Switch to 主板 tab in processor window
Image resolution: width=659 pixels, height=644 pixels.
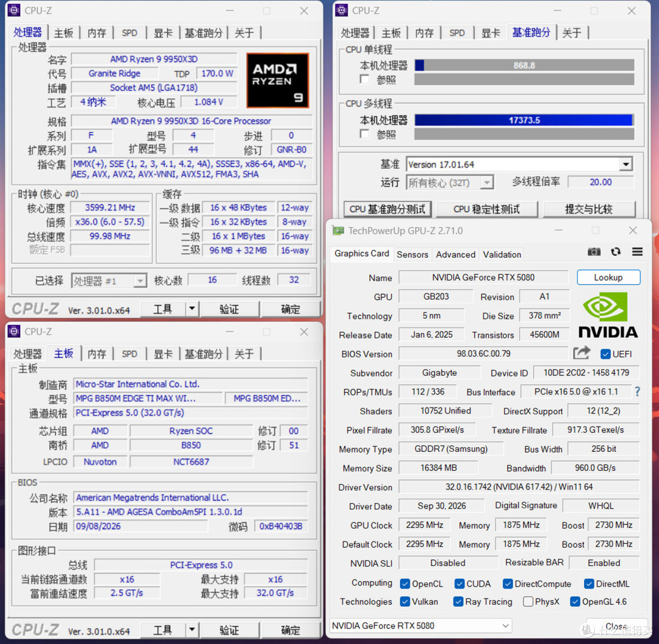63,33
